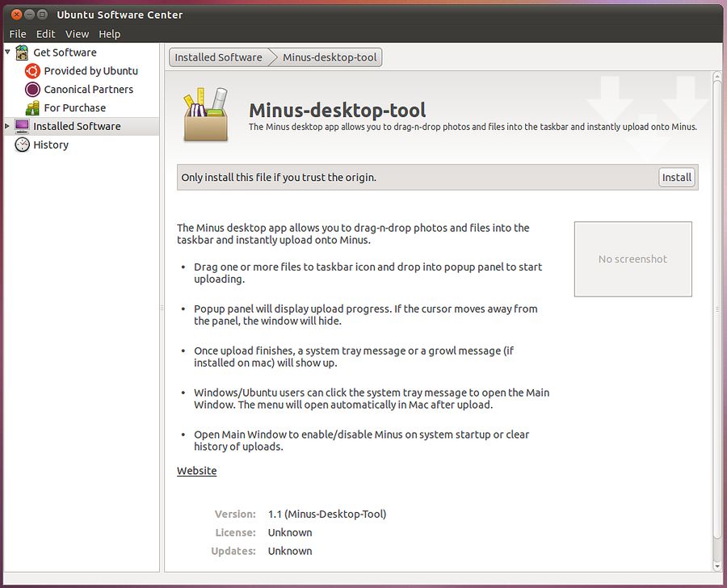Click the For Purchase icon
Image resolution: width=727 pixels, height=588 pixels.
coord(32,108)
